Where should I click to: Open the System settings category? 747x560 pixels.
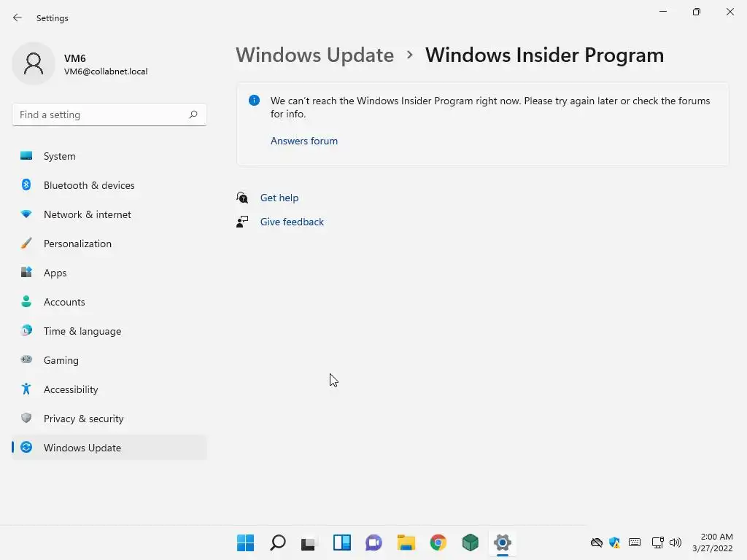pyautogui.click(x=109, y=156)
